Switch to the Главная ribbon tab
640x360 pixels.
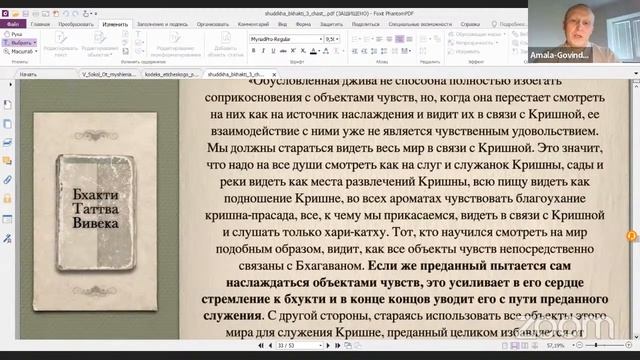tap(40, 24)
